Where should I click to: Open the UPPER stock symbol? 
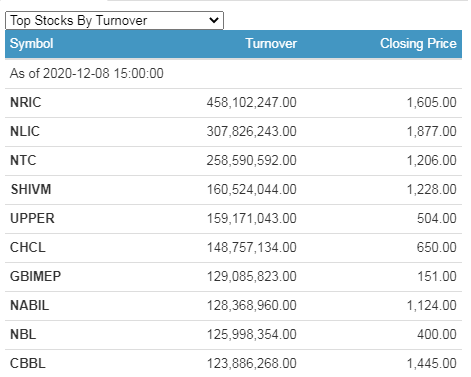tap(32, 218)
